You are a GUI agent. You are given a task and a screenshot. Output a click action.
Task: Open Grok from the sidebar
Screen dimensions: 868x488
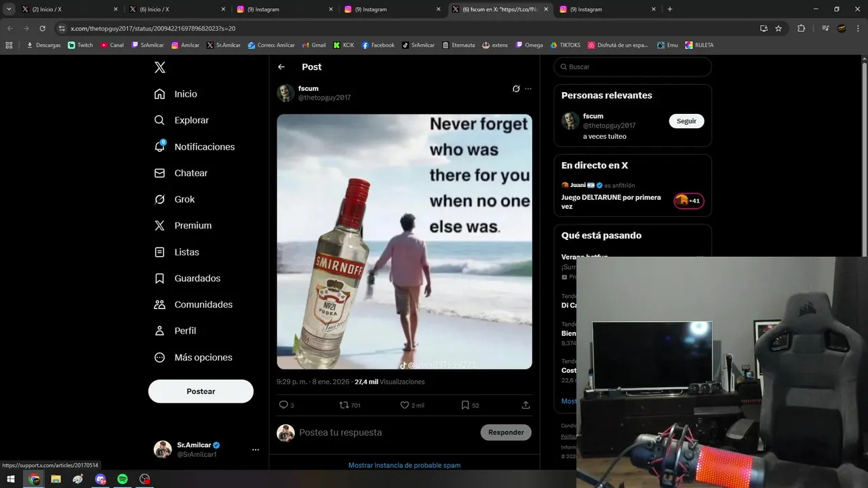174,199
